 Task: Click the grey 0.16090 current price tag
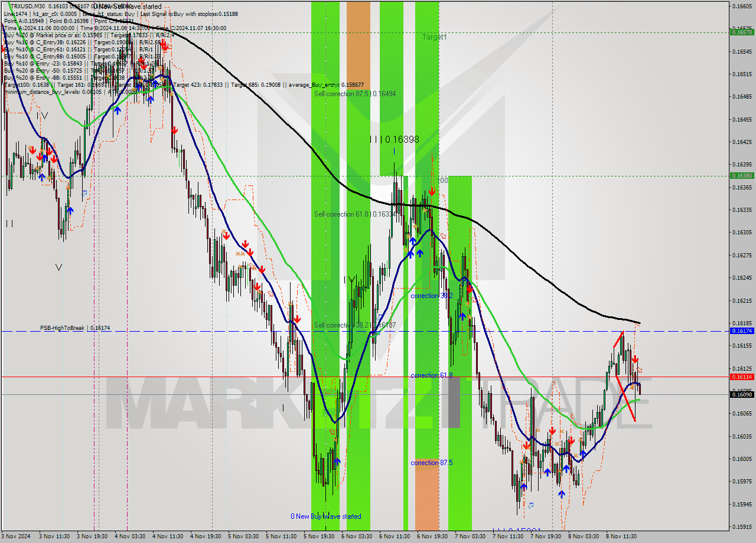pos(742,394)
